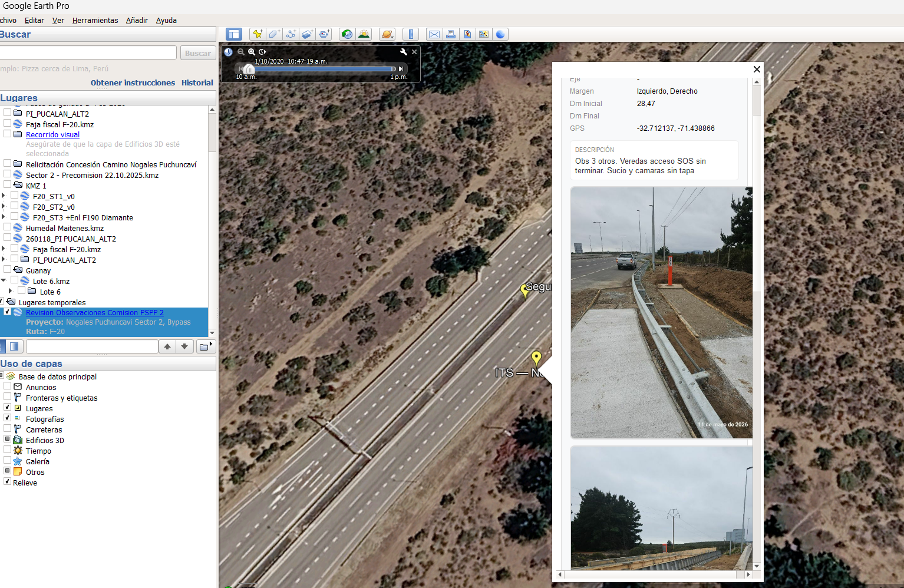Toggle the Relieve layer checkbox
The height and width of the screenshot is (588, 904).
pos(8,481)
